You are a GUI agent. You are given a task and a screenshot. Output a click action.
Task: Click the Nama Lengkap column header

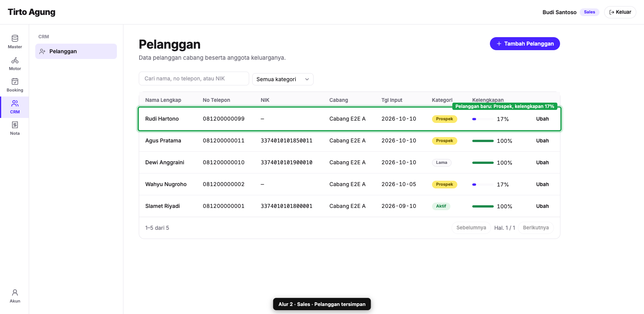[163, 100]
